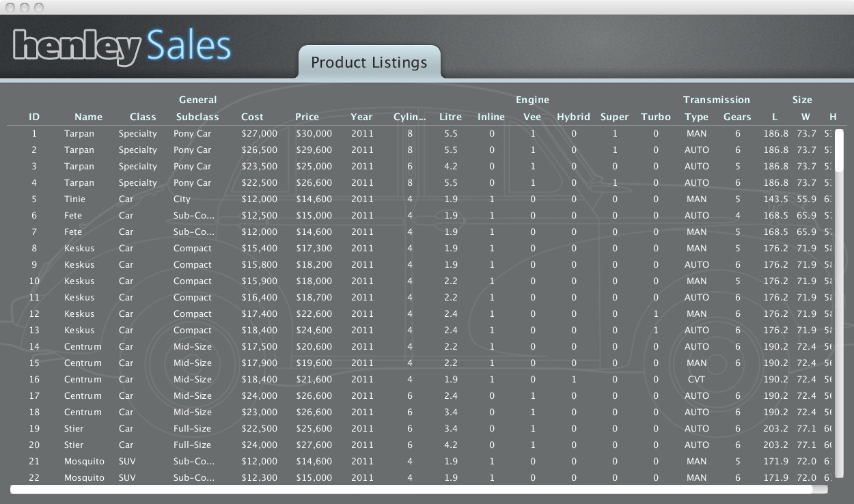Select row 1 Tarpan entry
Image resolution: width=854 pixels, height=504 pixels.
click(79, 134)
